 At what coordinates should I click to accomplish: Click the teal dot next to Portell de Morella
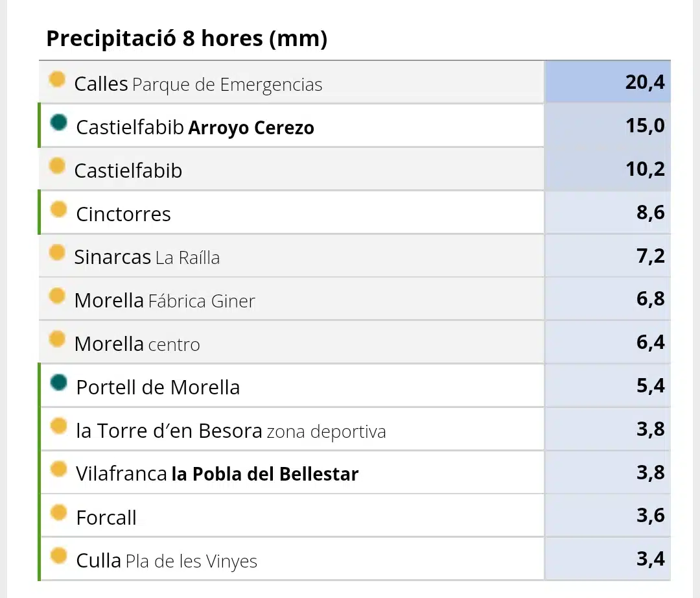(58, 382)
